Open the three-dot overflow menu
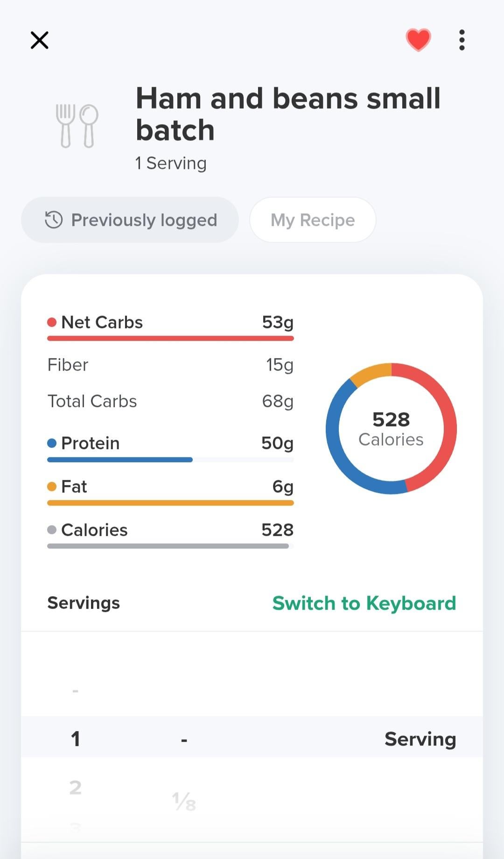504x859 pixels. (462, 40)
